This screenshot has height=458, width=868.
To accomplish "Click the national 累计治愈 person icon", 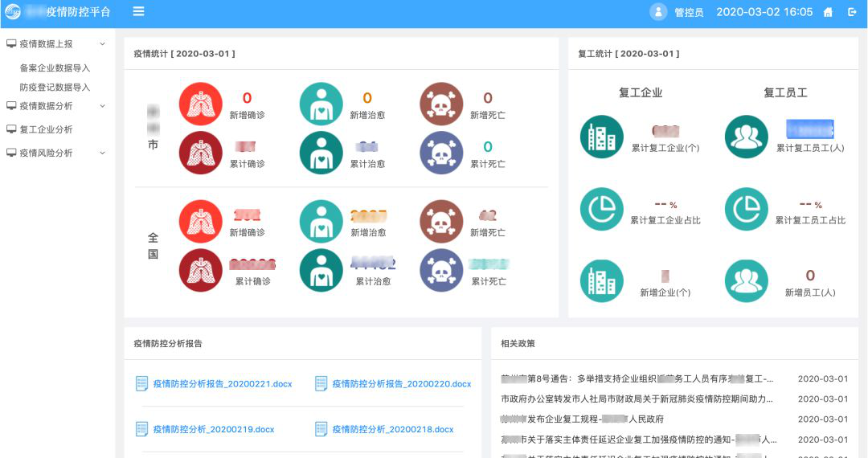I will pyautogui.click(x=321, y=270).
